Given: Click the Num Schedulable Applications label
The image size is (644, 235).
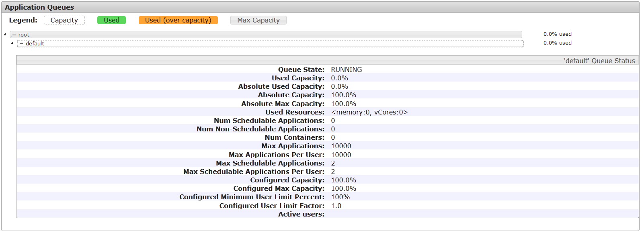Looking at the screenshot, I should (269, 121).
